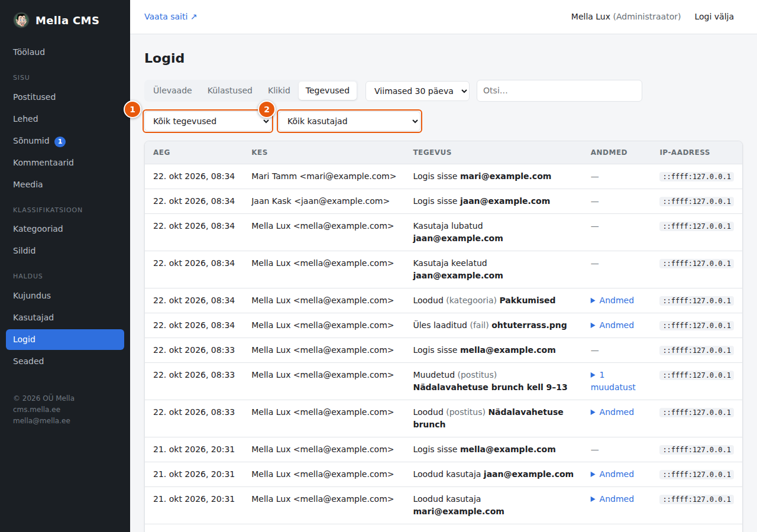Switch to the Klikid tab

click(x=279, y=90)
